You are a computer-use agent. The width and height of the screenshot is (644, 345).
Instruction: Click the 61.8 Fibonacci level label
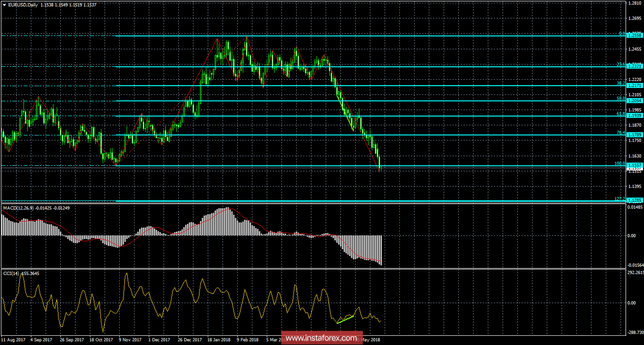pyautogui.click(x=621, y=113)
